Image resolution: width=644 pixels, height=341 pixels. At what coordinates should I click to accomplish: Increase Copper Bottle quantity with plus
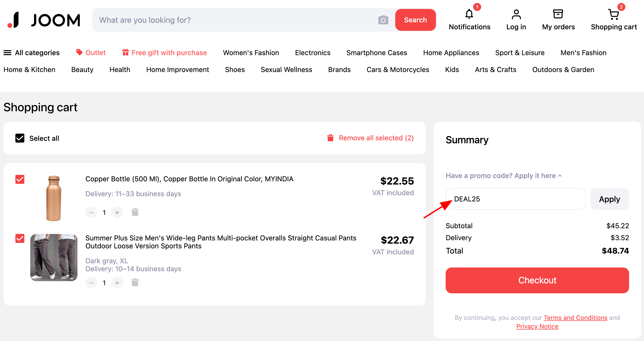click(x=117, y=212)
